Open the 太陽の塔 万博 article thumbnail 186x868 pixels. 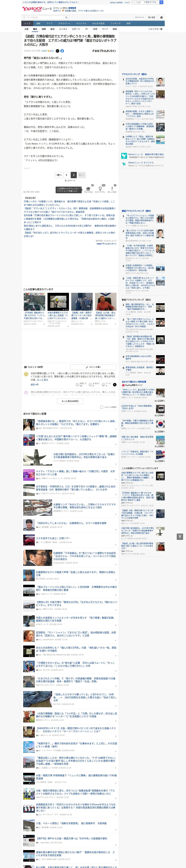(38, 458)
